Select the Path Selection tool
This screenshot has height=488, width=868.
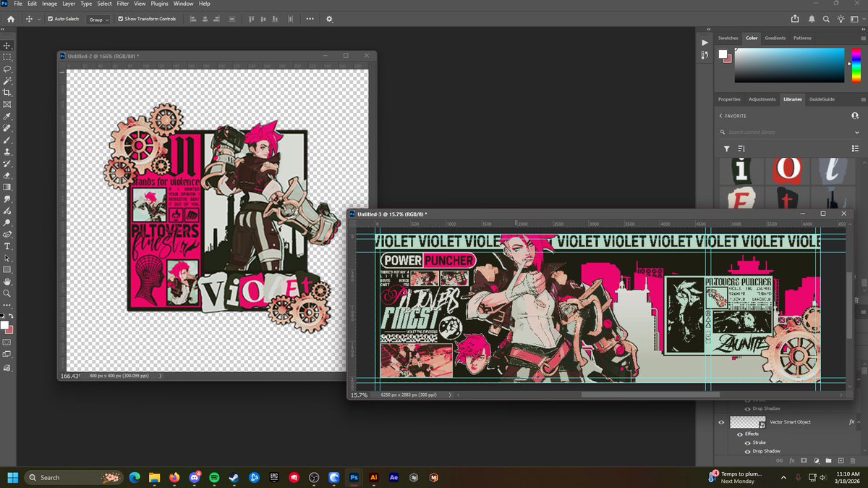click(x=7, y=258)
